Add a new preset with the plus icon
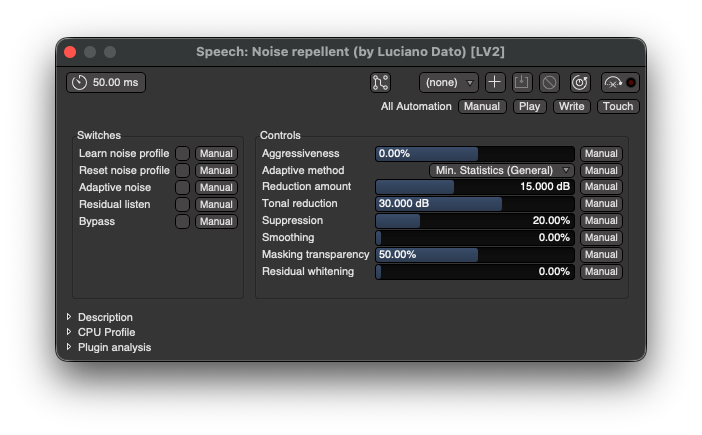702x435 pixels. click(x=495, y=83)
